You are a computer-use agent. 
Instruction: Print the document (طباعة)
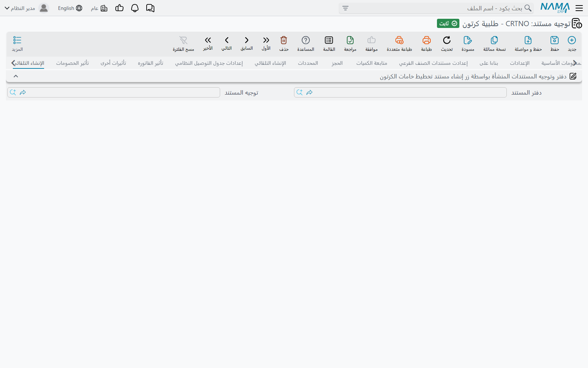(426, 43)
